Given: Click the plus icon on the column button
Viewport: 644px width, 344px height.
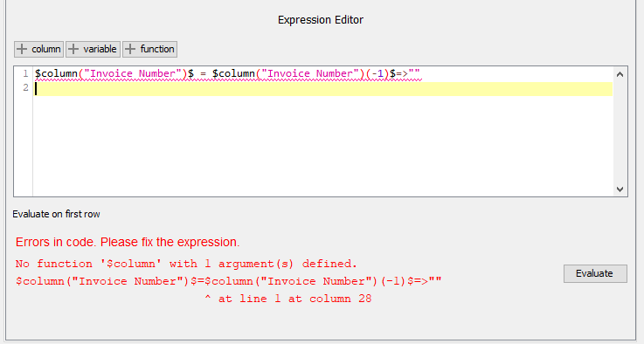Looking at the screenshot, I should point(22,49).
